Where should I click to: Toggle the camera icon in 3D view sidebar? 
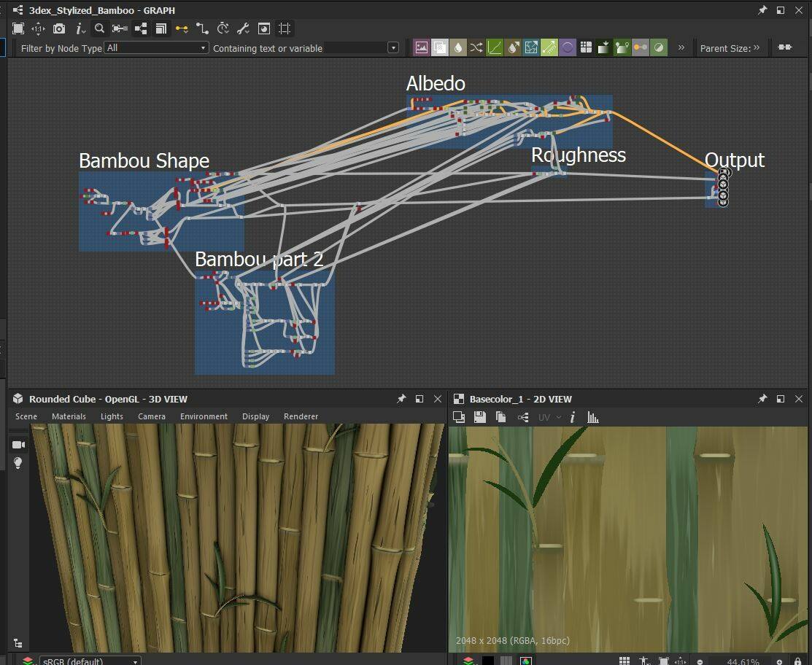pos(18,444)
